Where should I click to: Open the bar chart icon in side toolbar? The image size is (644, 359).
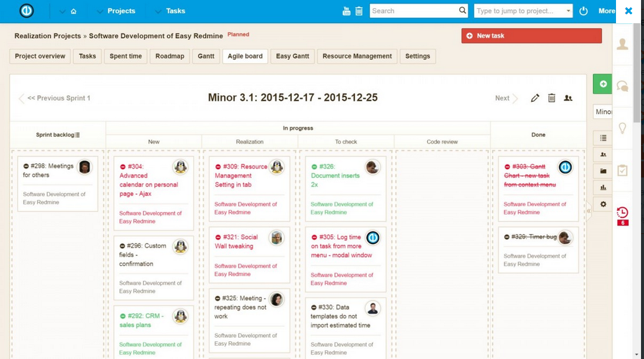pos(603,188)
